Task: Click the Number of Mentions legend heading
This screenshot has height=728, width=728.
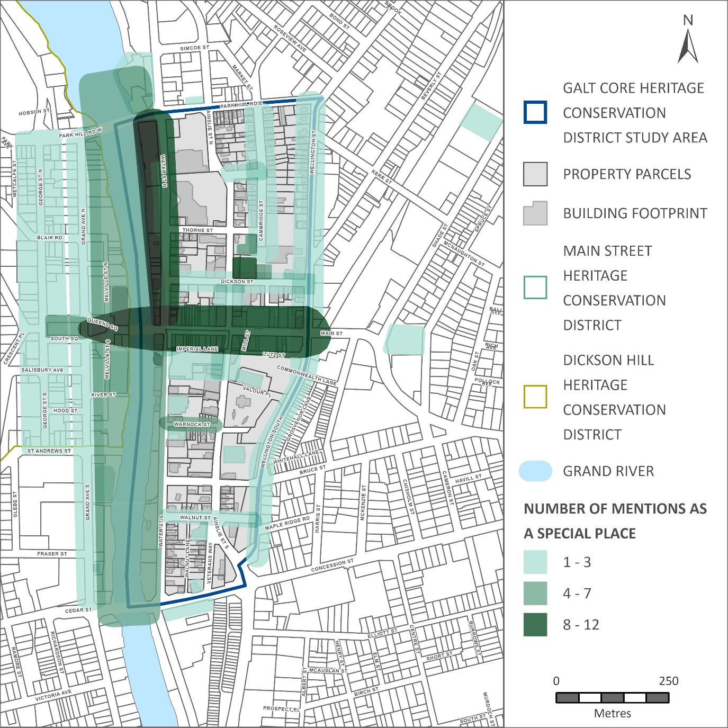Action: click(615, 521)
